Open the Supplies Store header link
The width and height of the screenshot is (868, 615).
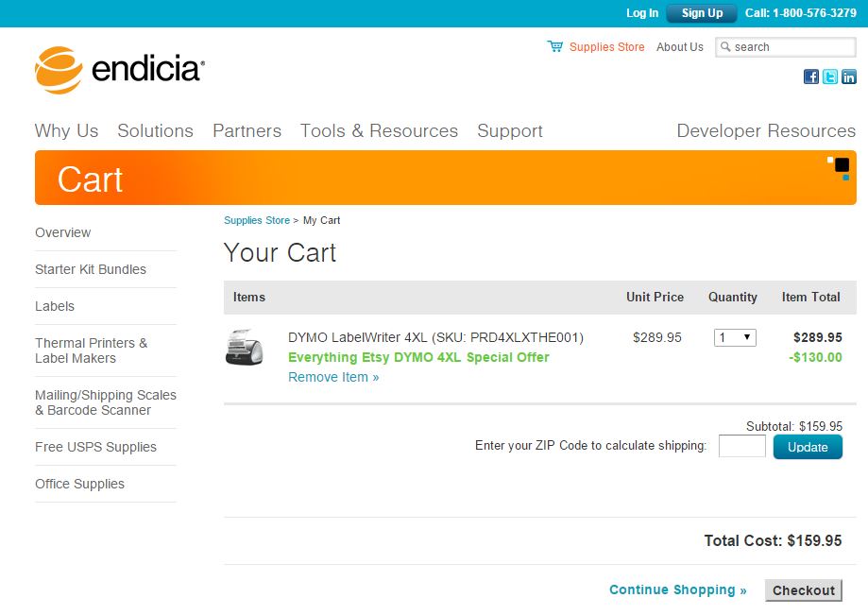606,47
